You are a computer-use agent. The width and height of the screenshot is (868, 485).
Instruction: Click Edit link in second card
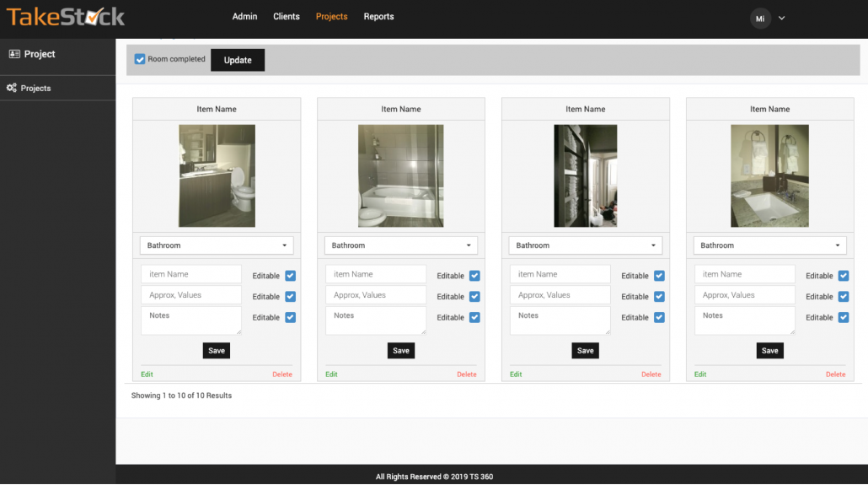331,375
